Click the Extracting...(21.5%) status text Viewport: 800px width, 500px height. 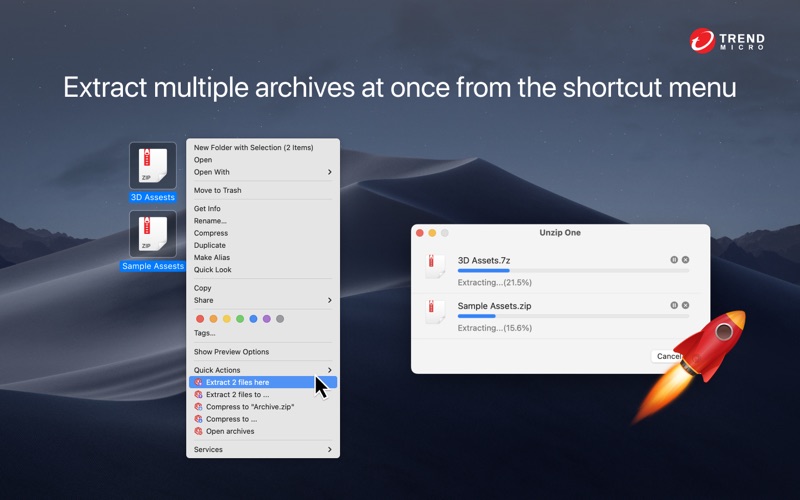point(494,283)
